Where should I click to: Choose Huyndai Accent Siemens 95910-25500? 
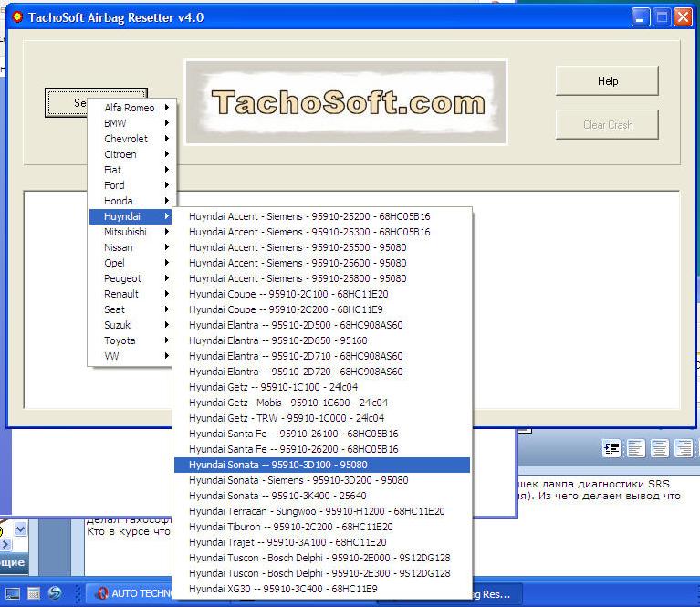[322, 247]
